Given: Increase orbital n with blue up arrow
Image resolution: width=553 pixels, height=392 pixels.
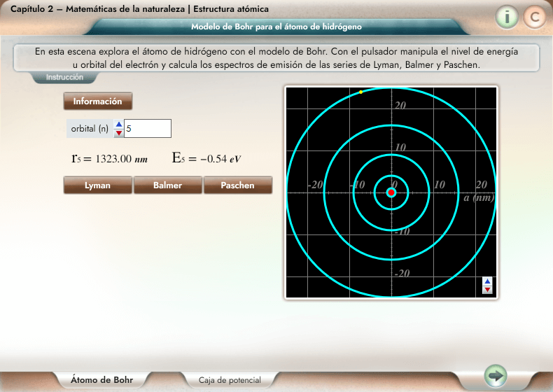Looking at the screenshot, I should 119,125.
